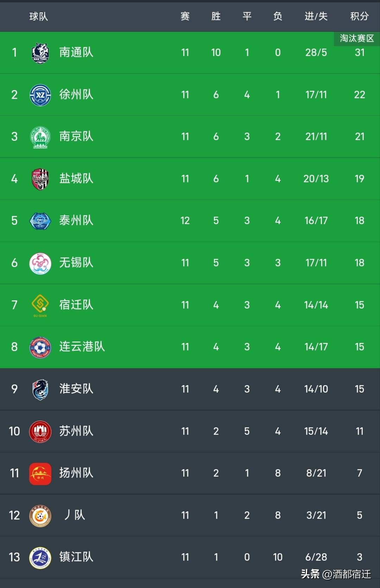Screen dimensions: 380x588
Task: Open the 苏州队 red round logo
Action: [40, 432]
